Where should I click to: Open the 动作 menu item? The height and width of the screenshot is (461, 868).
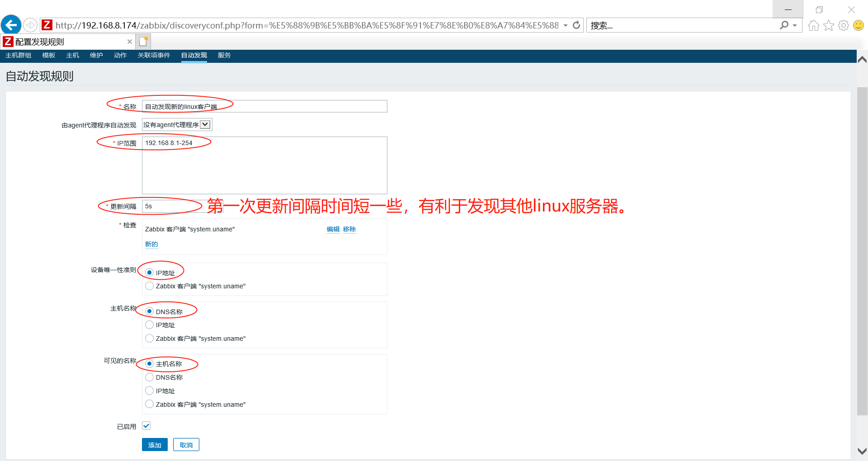click(x=120, y=55)
